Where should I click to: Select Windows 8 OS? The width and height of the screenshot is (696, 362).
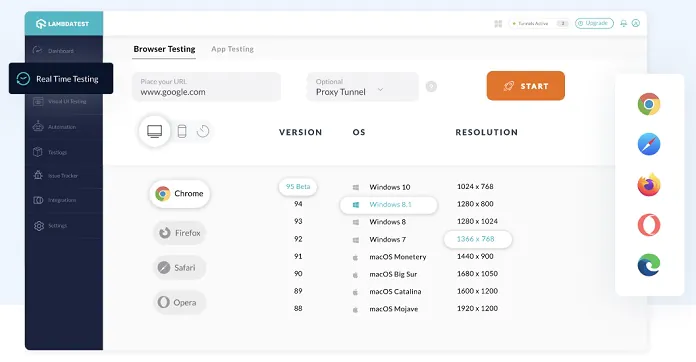click(380, 222)
